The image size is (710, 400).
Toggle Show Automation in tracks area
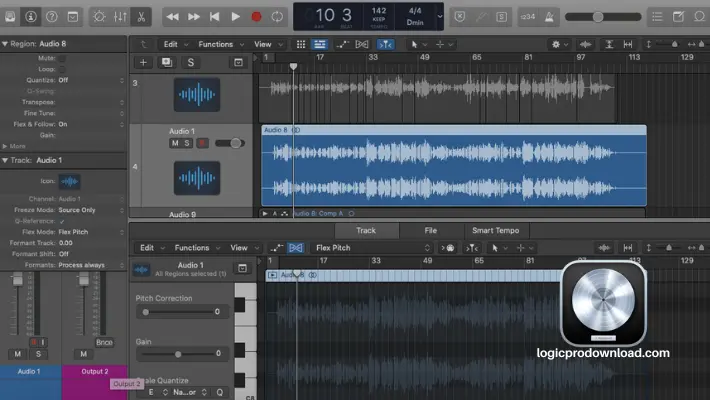[x=343, y=44]
